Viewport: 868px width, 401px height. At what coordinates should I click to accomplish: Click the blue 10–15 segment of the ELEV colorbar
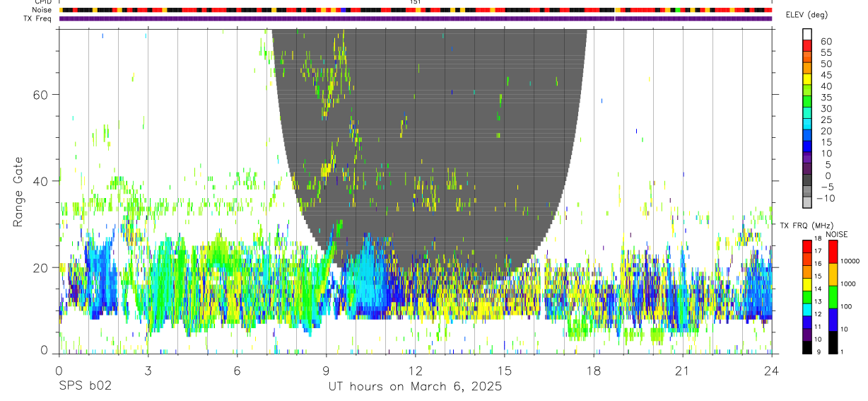(807, 146)
